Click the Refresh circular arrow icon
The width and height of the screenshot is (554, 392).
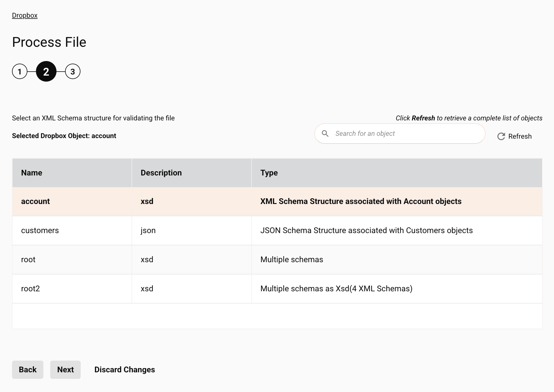pyautogui.click(x=501, y=136)
